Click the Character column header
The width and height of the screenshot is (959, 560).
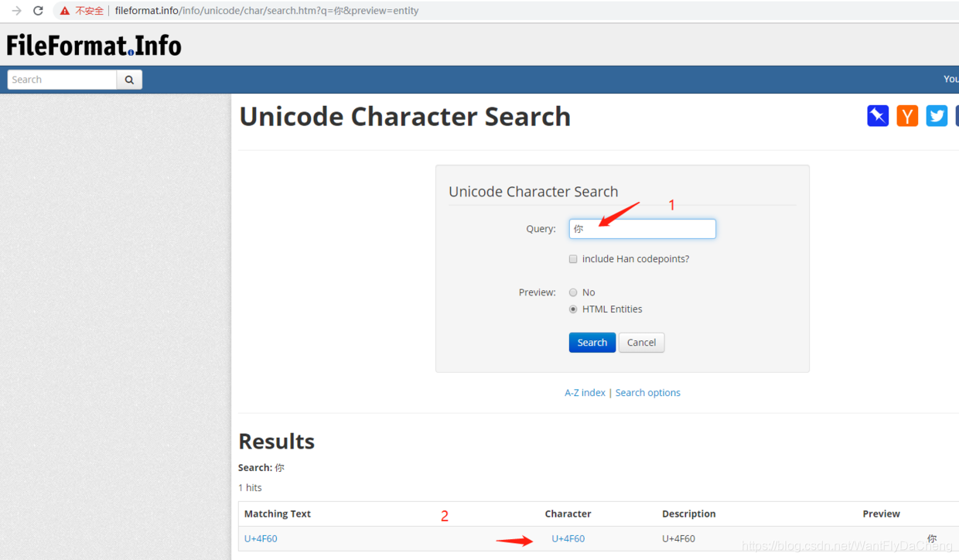[x=568, y=514]
